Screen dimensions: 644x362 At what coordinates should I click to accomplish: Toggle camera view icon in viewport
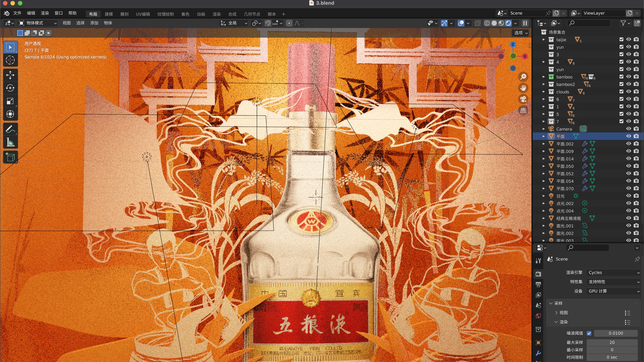click(x=523, y=99)
